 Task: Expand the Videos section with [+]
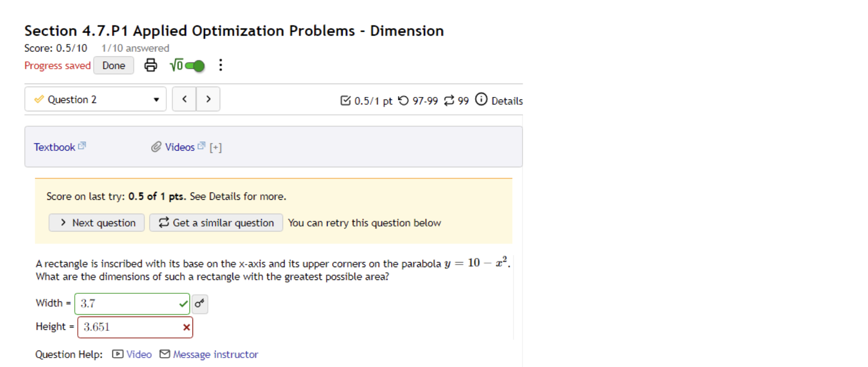click(x=216, y=147)
